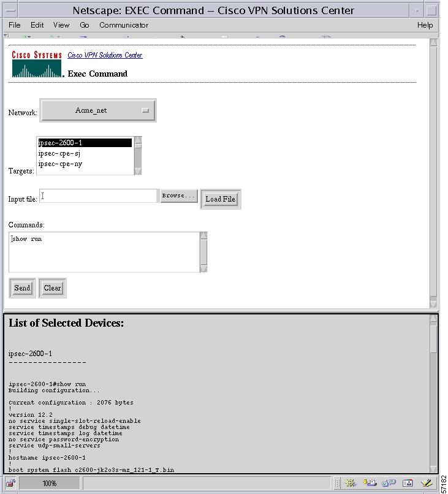The height and width of the screenshot is (494, 448).
Task: Select target ipsec-cpe-ny in list
Action: tap(85, 164)
